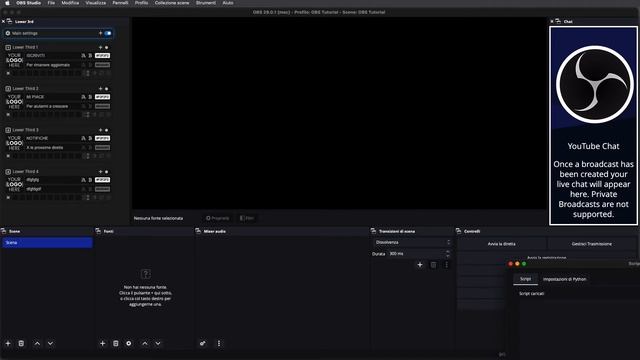Expand Lower Third 4 options with its plus
The height and width of the screenshot is (360, 640).
pyautogui.click(x=100, y=171)
